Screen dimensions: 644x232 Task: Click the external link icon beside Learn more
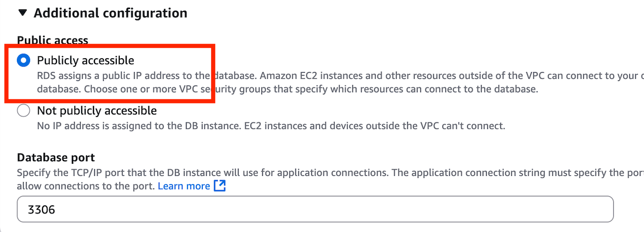pyautogui.click(x=220, y=186)
